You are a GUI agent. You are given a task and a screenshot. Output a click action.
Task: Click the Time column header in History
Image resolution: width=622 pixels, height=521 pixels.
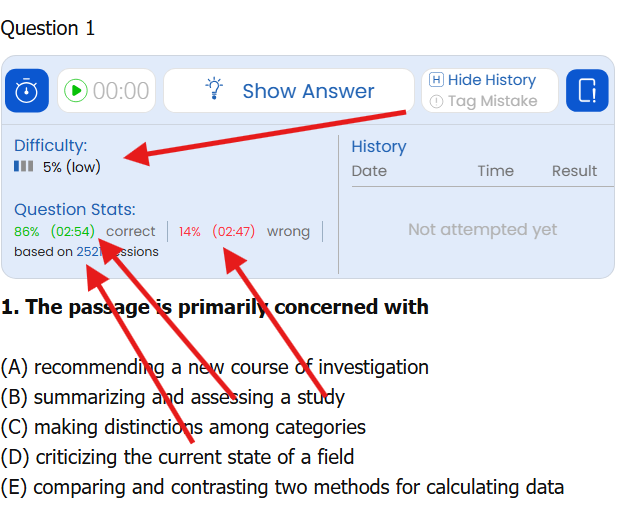pos(495,171)
